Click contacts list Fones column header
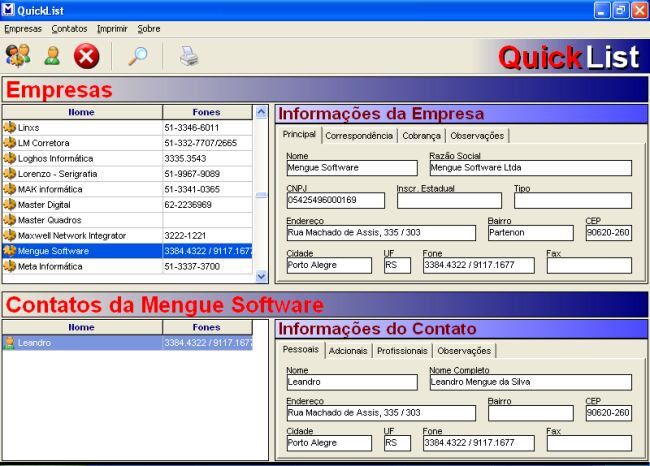Image resolution: width=650 pixels, height=466 pixels. (207, 327)
